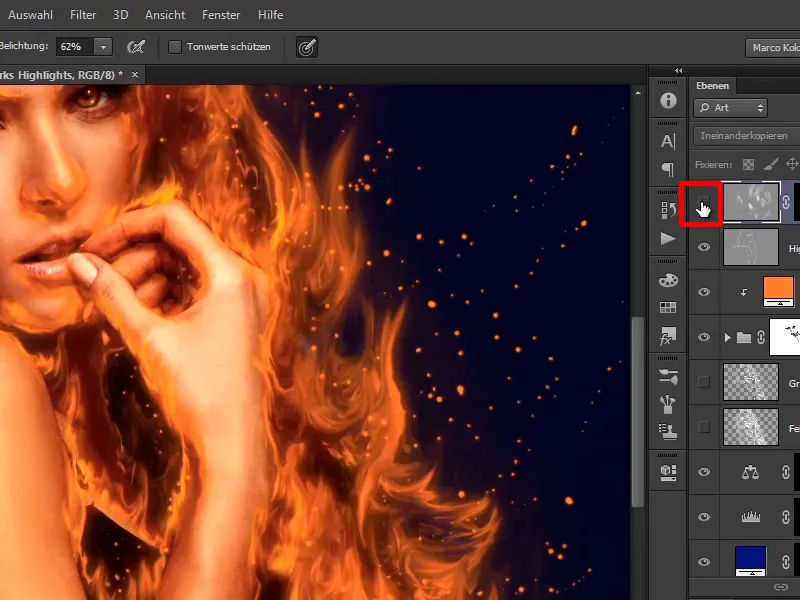Open the Hilfe menu

point(270,15)
